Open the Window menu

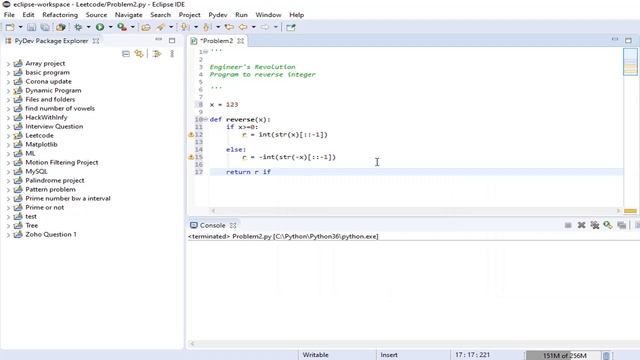(x=268, y=15)
